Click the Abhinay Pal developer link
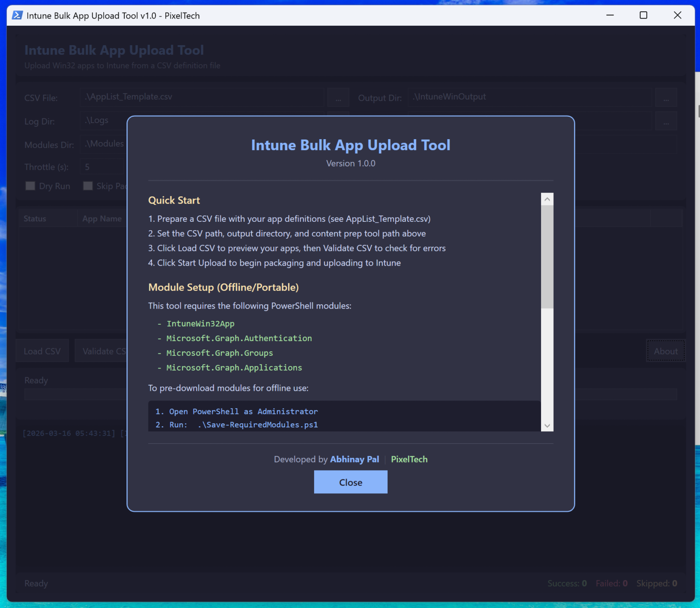This screenshot has width=700, height=608. pyautogui.click(x=354, y=459)
